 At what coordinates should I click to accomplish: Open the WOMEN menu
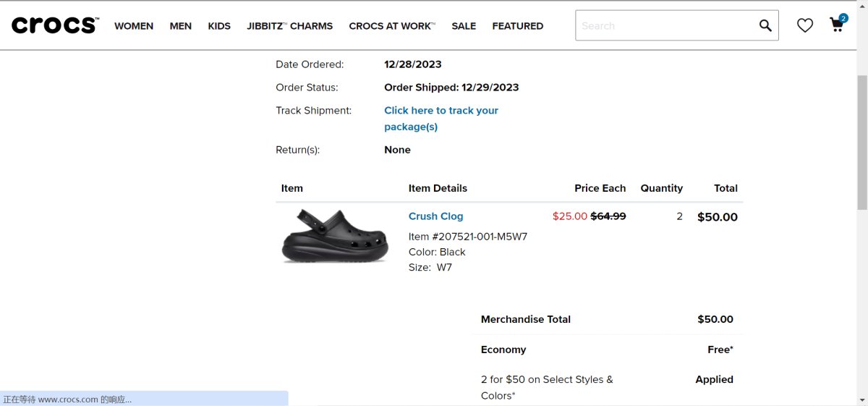(134, 26)
